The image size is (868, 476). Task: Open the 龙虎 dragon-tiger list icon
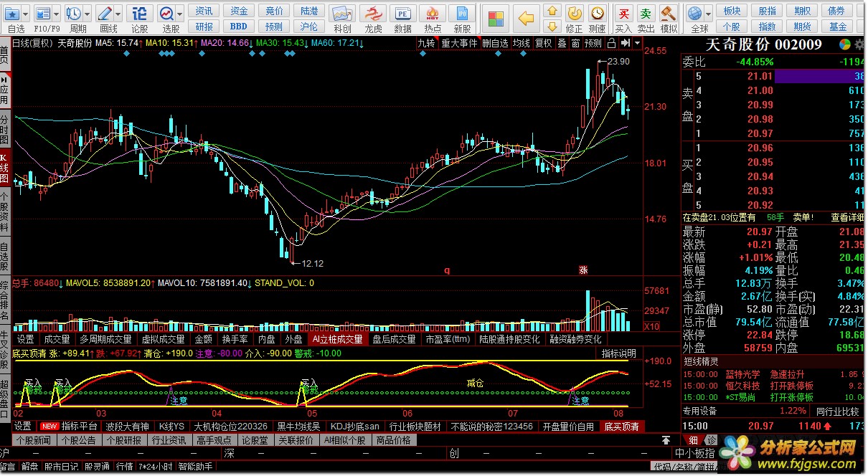point(373,14)
